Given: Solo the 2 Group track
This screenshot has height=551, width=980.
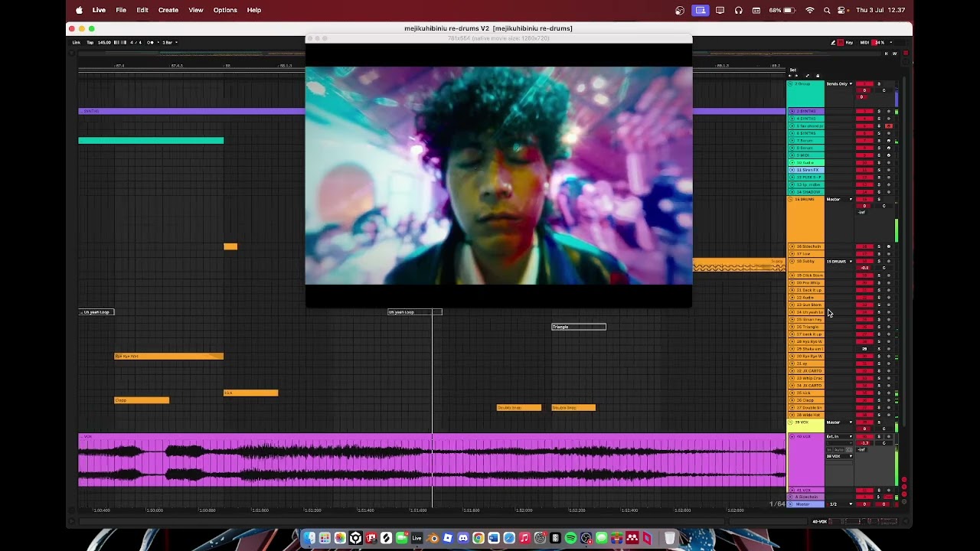Looking at the screenshot, I should (x=879, y=83).
